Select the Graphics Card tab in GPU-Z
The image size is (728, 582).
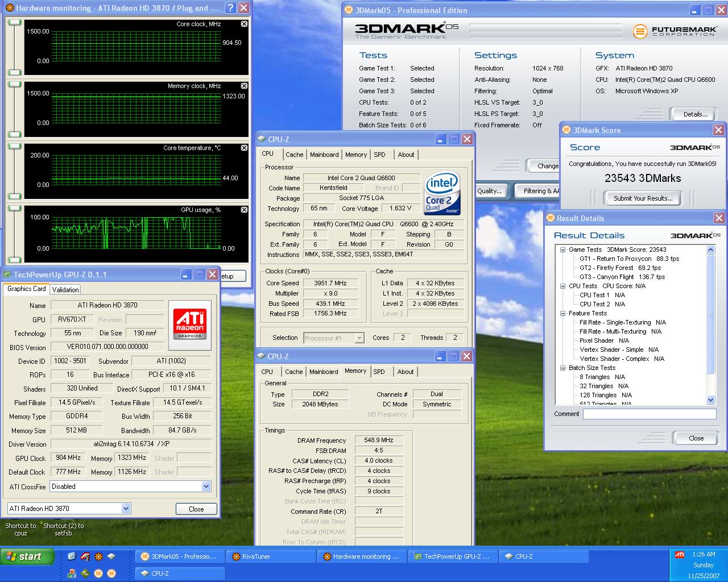(x=27, y=289)
